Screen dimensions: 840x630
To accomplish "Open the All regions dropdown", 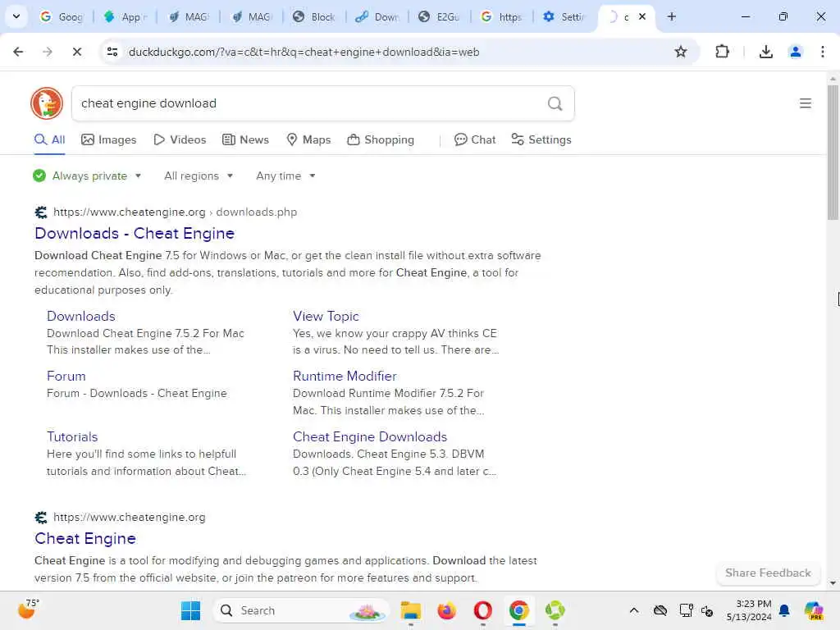I will [x=199, y=176].
